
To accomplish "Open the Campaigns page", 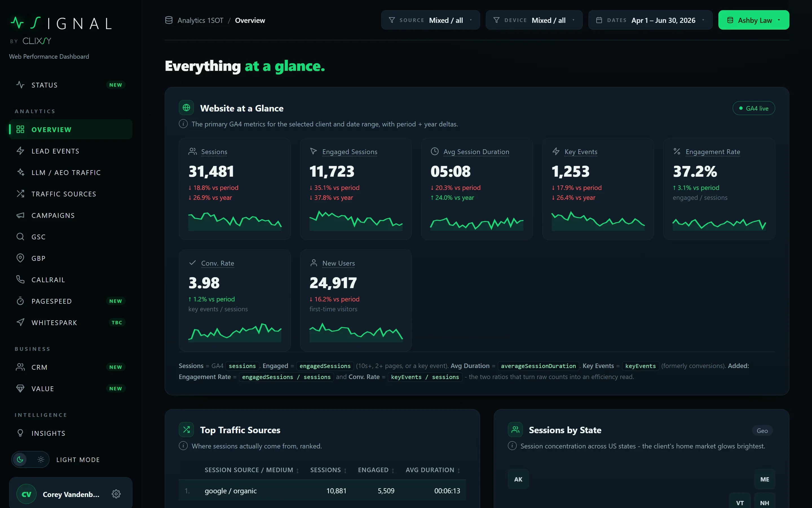I will pos(71,215).
